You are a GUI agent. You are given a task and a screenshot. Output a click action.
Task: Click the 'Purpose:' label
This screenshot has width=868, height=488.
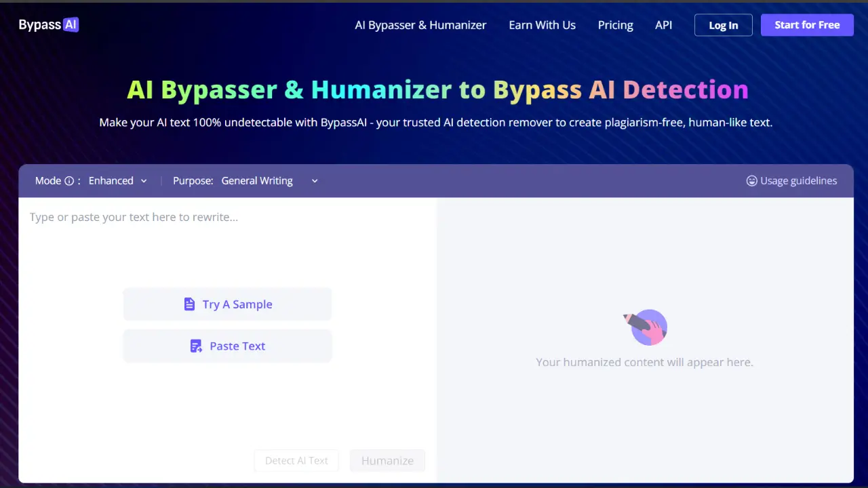pos(193,181)
